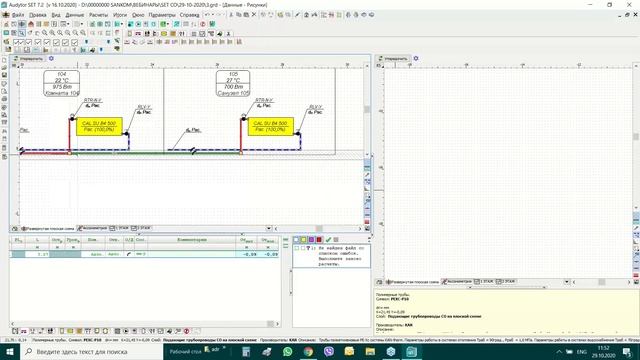
Task: Open the second blue dropdown arrow after checkboxes
Action: point(109,42)
